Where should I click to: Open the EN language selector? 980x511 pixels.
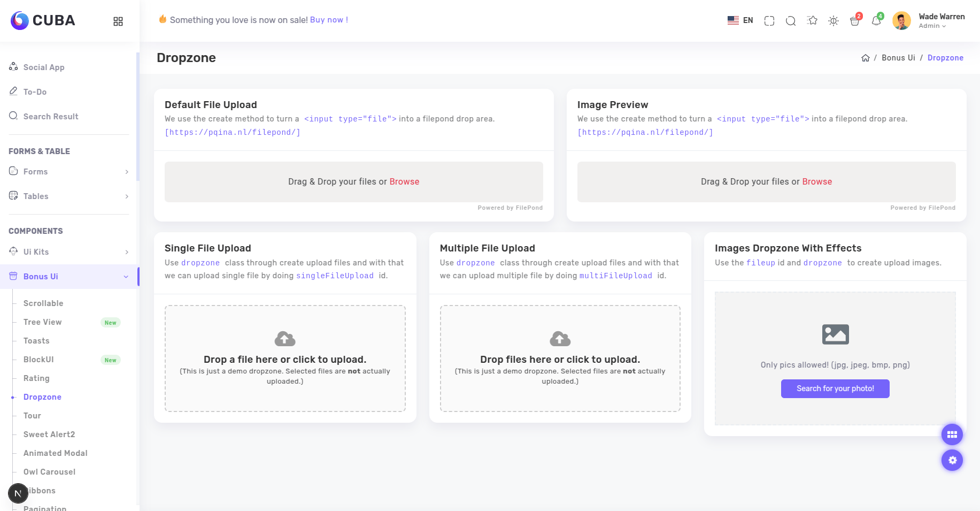click(x=740, y=20)
